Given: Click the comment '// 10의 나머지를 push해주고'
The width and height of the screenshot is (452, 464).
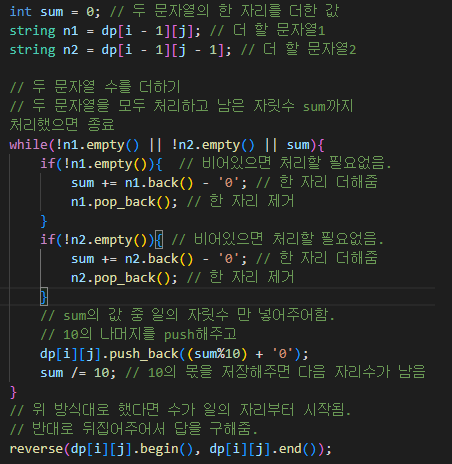Looking at the screenshot, I should point(138,334).
